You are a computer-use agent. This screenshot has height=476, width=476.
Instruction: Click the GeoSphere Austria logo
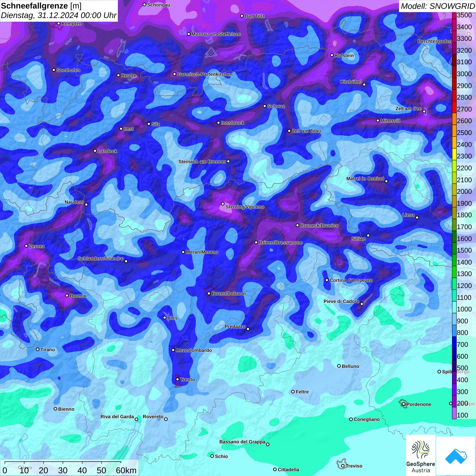click(x=421, y=456)
